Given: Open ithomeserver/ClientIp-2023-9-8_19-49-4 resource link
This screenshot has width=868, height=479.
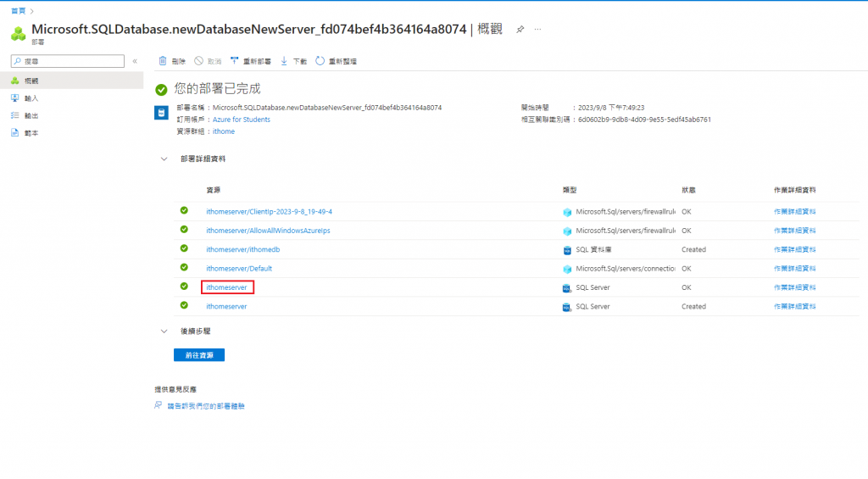Looking at the screenshot, I should point(269,212).
